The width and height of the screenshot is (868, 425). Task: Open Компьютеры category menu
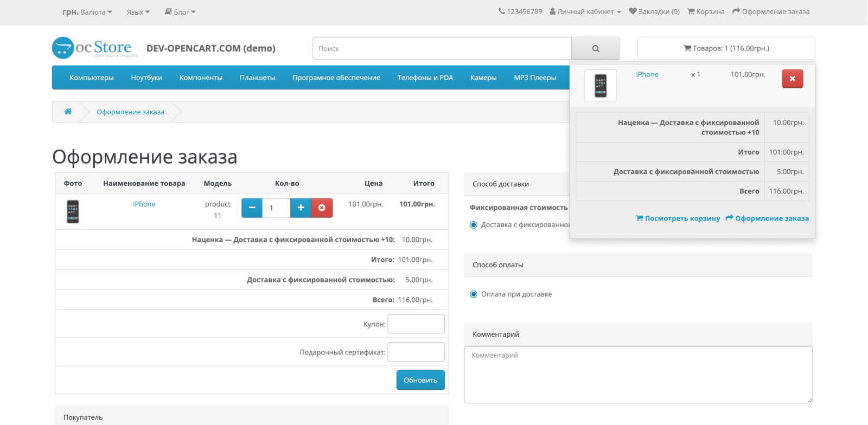(92, 78)
